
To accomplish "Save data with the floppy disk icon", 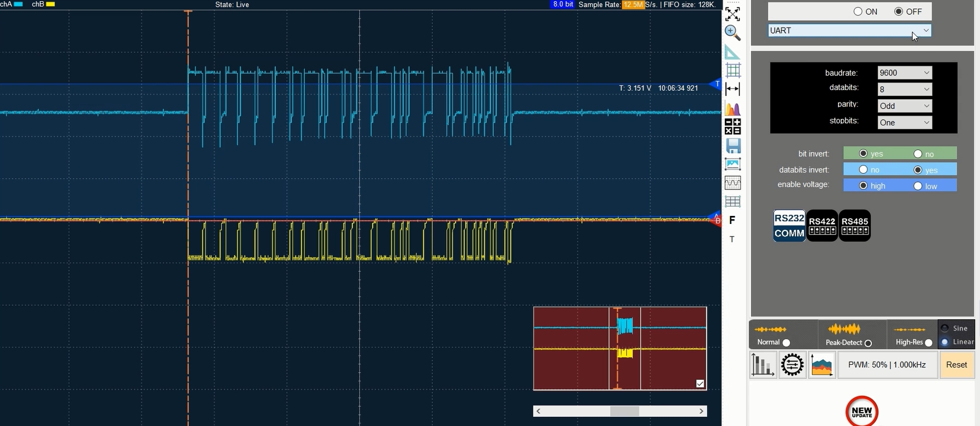I will (733, 145).
